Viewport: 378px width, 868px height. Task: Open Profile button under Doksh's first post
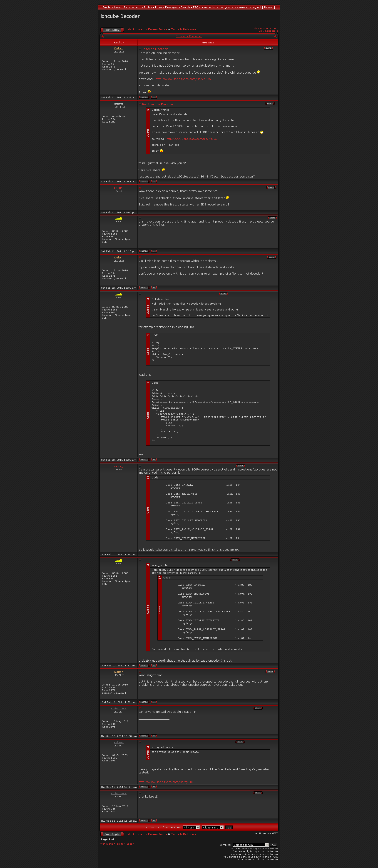point(144,97)
